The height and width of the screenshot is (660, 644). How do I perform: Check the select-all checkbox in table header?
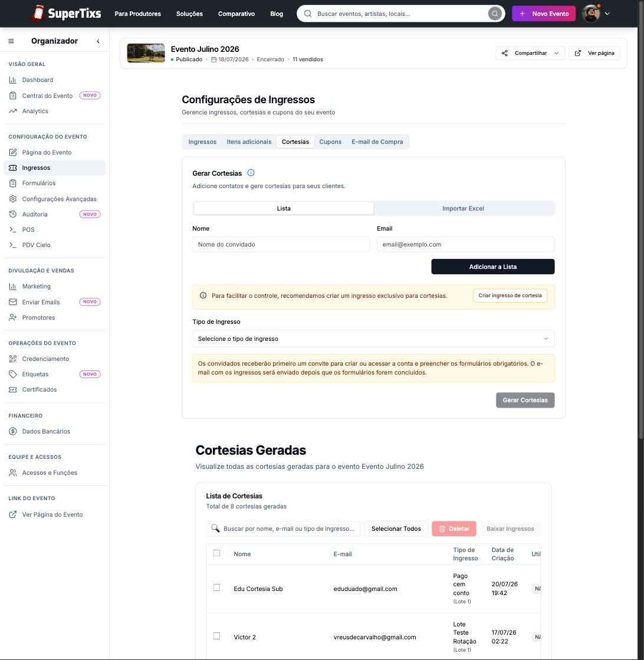point(217,553)
